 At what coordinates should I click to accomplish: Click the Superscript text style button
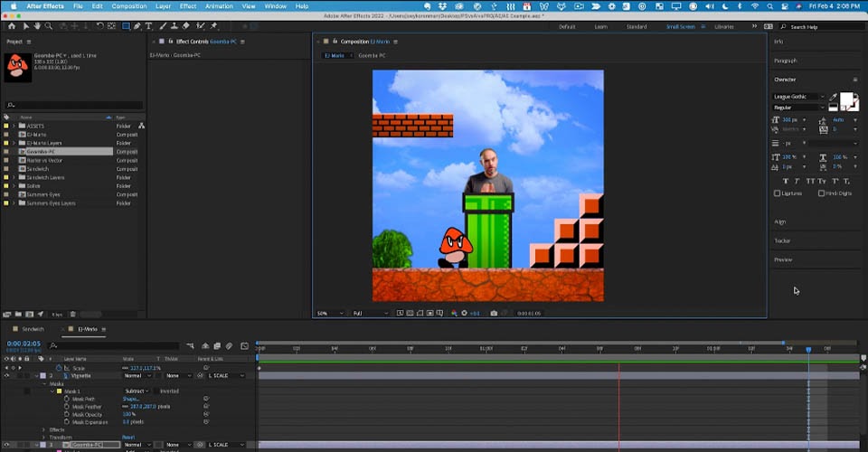pos(835,181)
